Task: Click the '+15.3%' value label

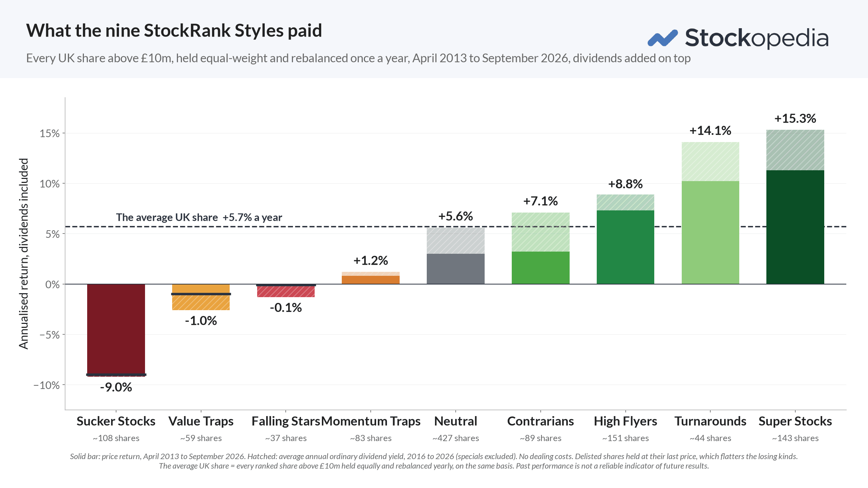Action: [x=795, y=118]
